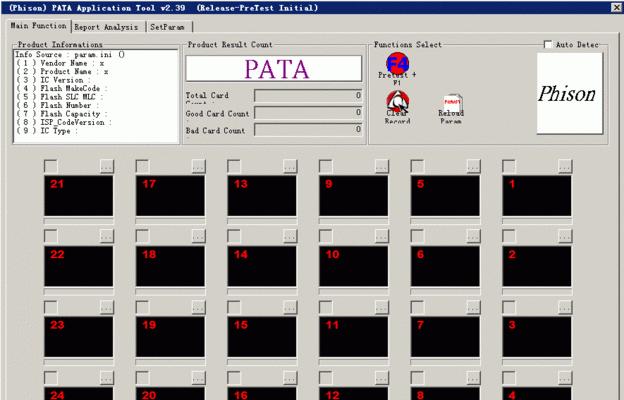Reload parameters with Reload Param icon
Image resolution: width=624 pixels, height=400 pixels.
click(x=452, y=103)
